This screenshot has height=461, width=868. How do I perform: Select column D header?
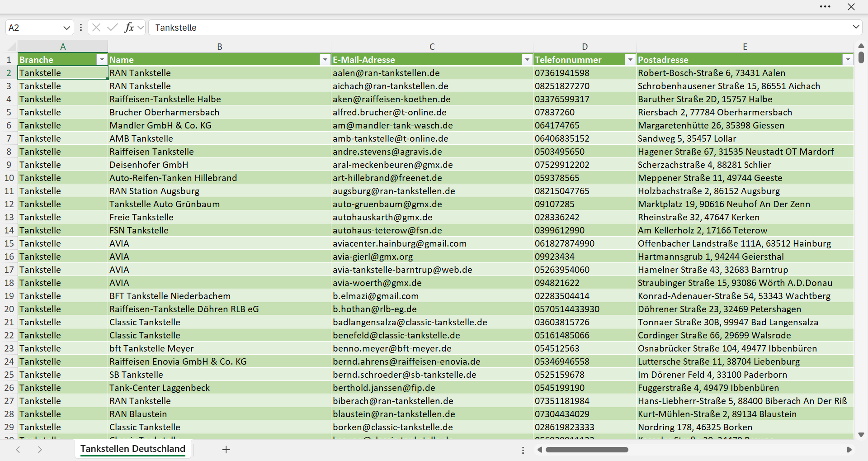(x=585, y=47)
